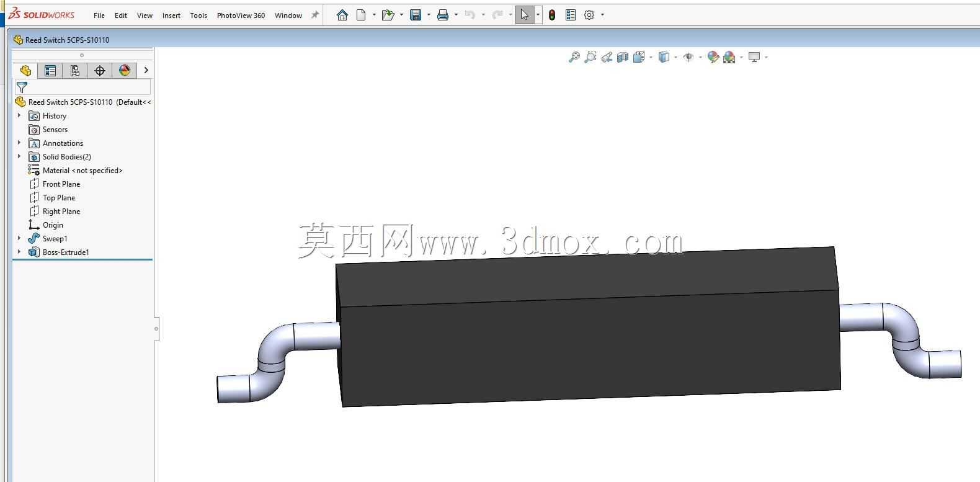Toggle Section View icon

[623, 57]
